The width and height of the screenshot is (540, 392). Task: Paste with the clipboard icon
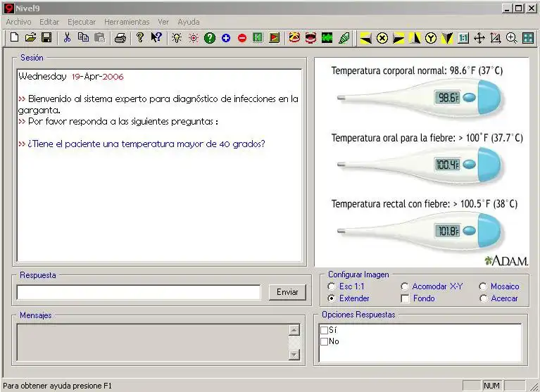[99, 37]
